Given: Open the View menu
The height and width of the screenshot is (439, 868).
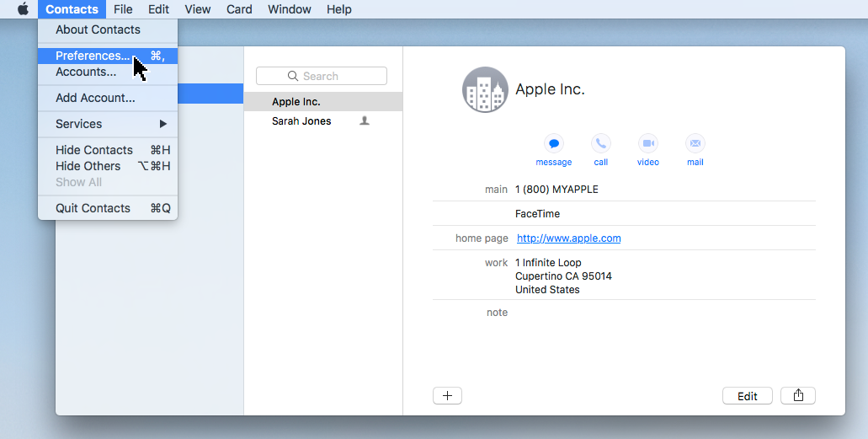Looking at the screenshot, I should point(198,9).
